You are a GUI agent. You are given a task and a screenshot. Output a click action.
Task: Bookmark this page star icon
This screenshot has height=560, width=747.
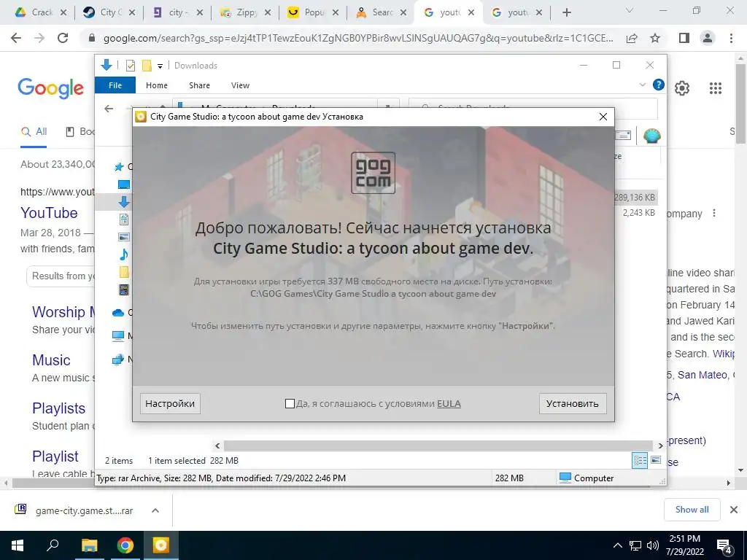655,38
